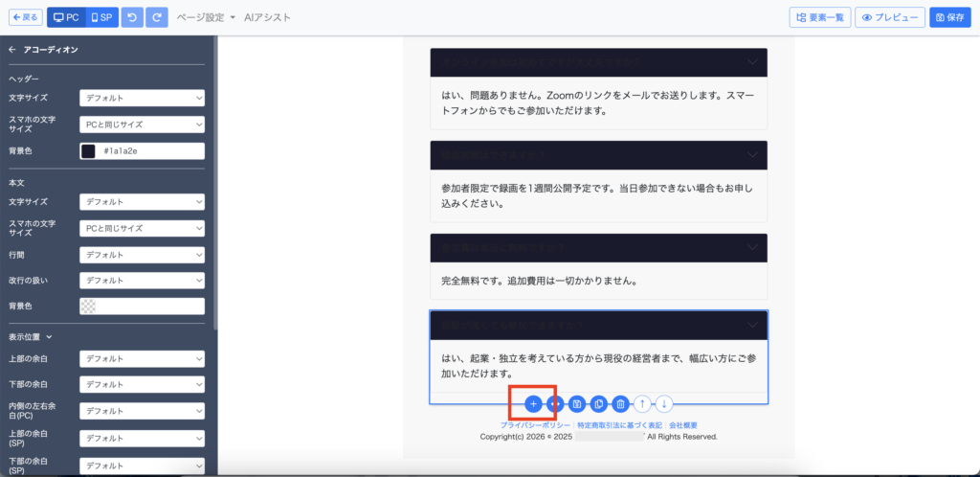Click the left settings panel scrollbar

(x=215, y=183)
